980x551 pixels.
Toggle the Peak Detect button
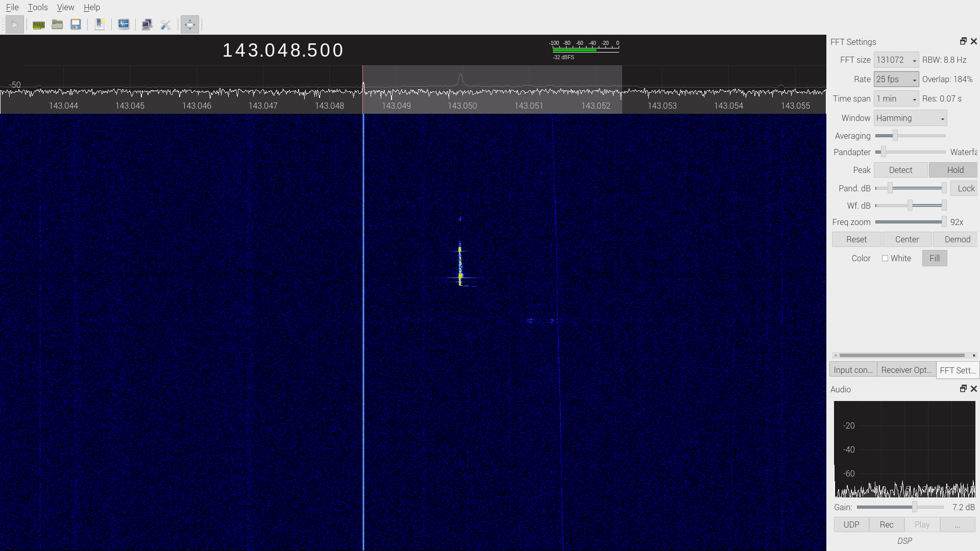pyautogui.click(x=900, y=170)
